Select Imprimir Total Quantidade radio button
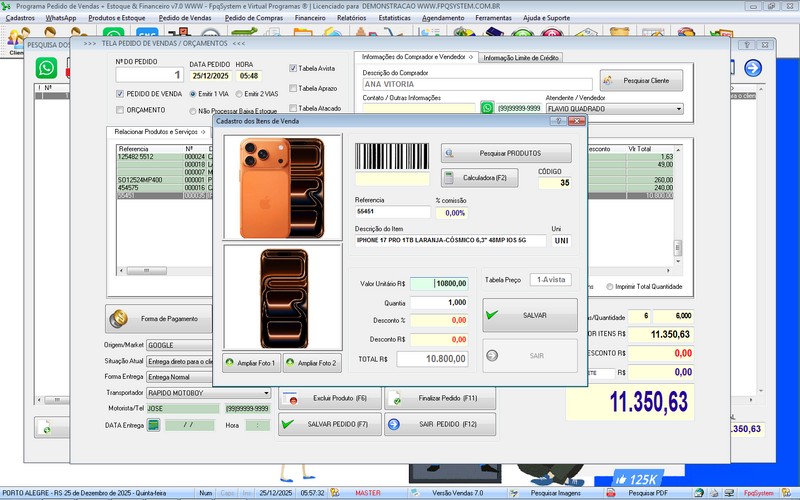This screenshot has width=800, height=500. (610, 287)
